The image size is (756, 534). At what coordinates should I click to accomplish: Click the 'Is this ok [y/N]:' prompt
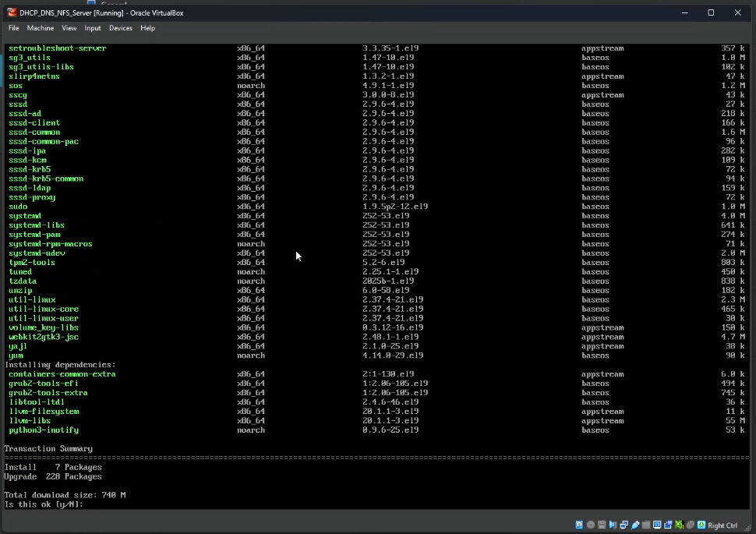click(x=44, y=504)
